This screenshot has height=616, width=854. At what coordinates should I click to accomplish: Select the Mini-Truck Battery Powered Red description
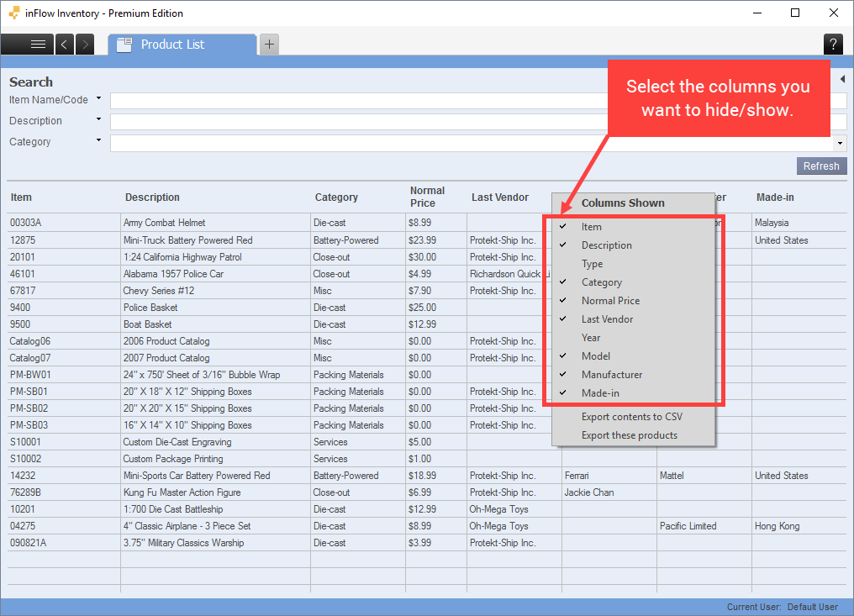pos(188,240)
